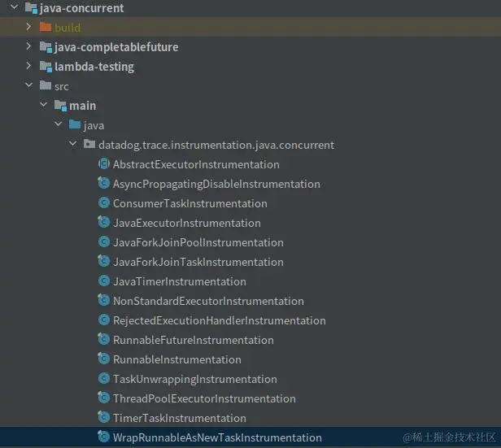Open JavaExecutorInstrumentation class
Screen dimensions: 501x448
pyautogui.click(x=187, y=223)
